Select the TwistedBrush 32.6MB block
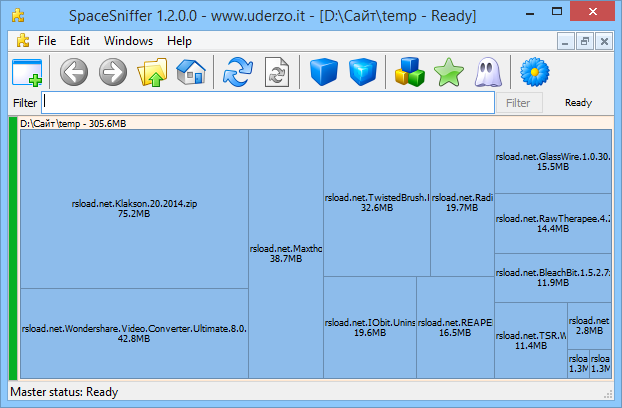This screenshot has height=408, width=622. click(x=377, y=203)
